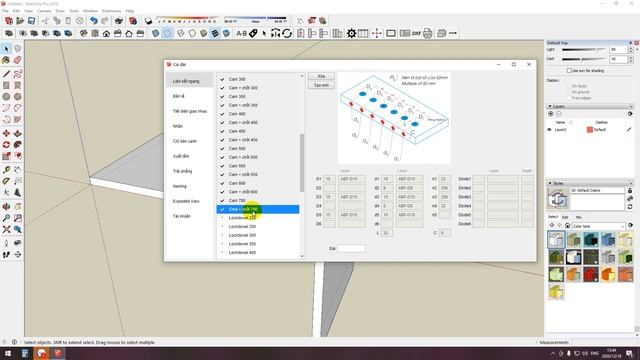Collapse the Layers panel header

point(590,106)
